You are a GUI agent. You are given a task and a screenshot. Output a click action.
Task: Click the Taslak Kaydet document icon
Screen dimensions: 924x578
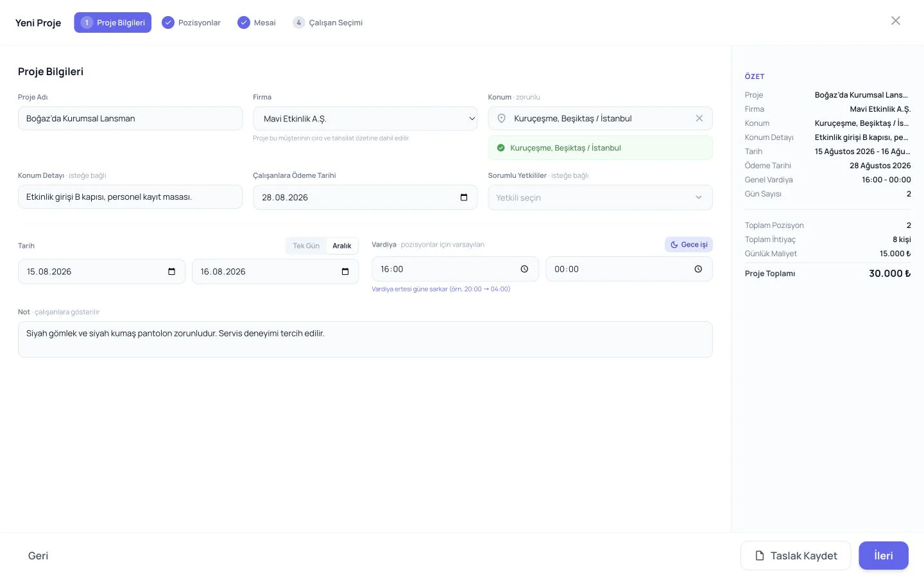point(760,556)
